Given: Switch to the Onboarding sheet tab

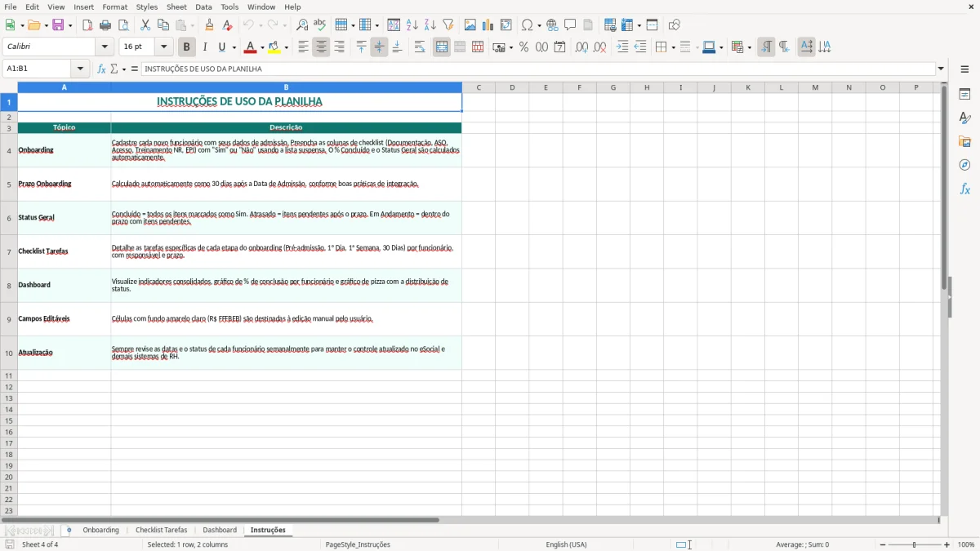Looking at the screenshot, I should [100, 530].
